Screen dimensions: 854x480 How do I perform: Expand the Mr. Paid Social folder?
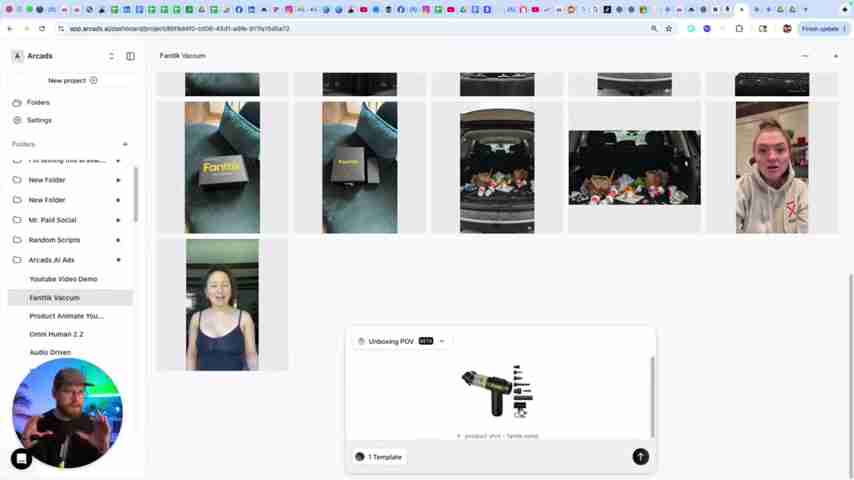pyautogui.click(x=118, y=220)
